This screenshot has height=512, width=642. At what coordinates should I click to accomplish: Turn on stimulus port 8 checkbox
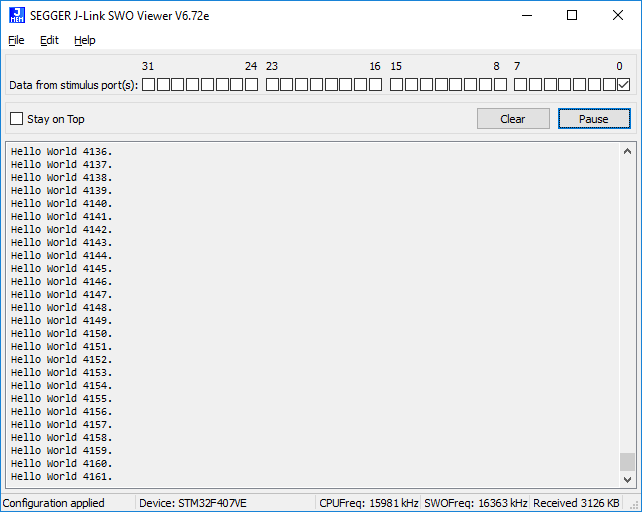coord(499,85)
